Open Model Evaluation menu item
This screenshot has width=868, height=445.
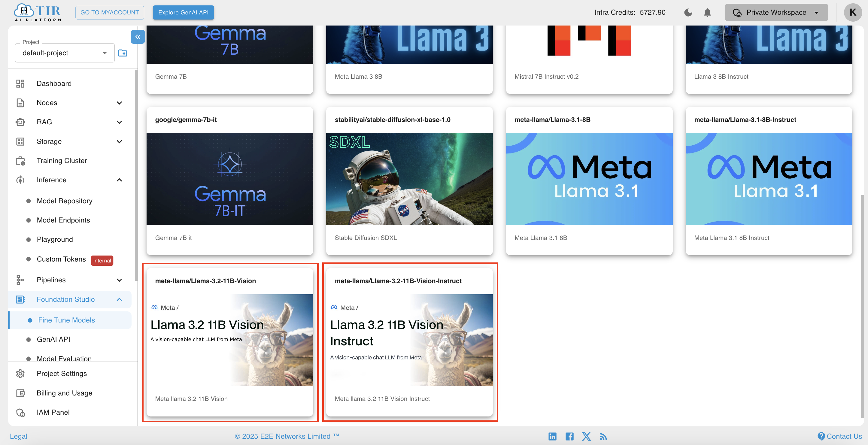pos(64,359)
